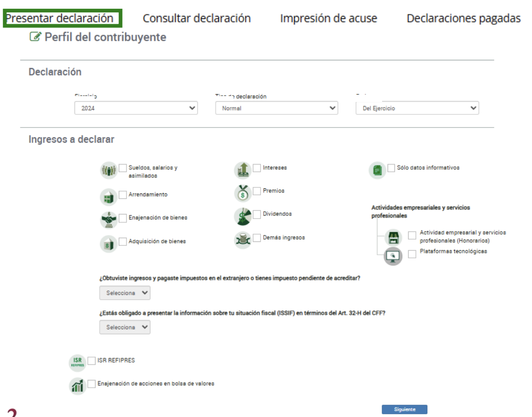The width and height of the screenshot is (532, 417).
Task: Switch to the Consultar declaración tab
Action: [x=197, y=18]
